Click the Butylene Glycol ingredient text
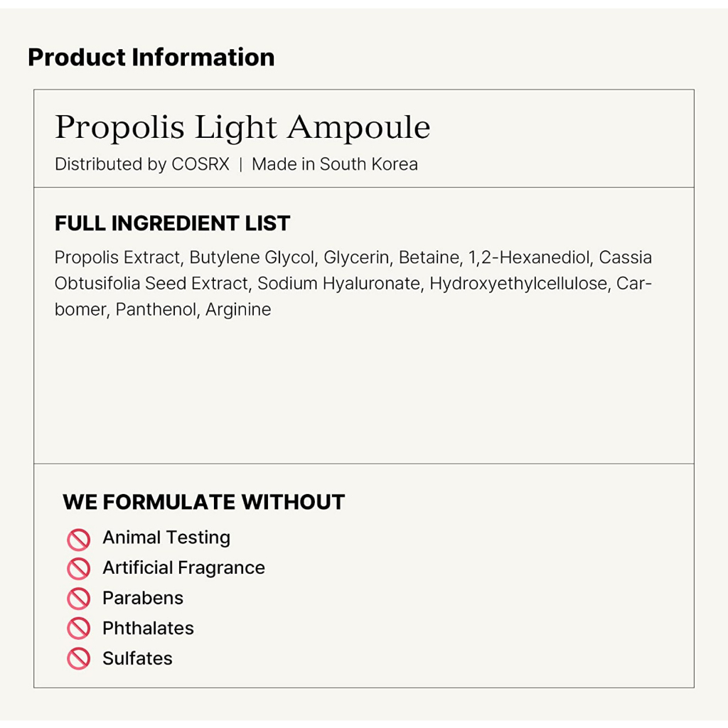Image resolution: width=728 pixels, height=728 pixels. click(251, 257)
